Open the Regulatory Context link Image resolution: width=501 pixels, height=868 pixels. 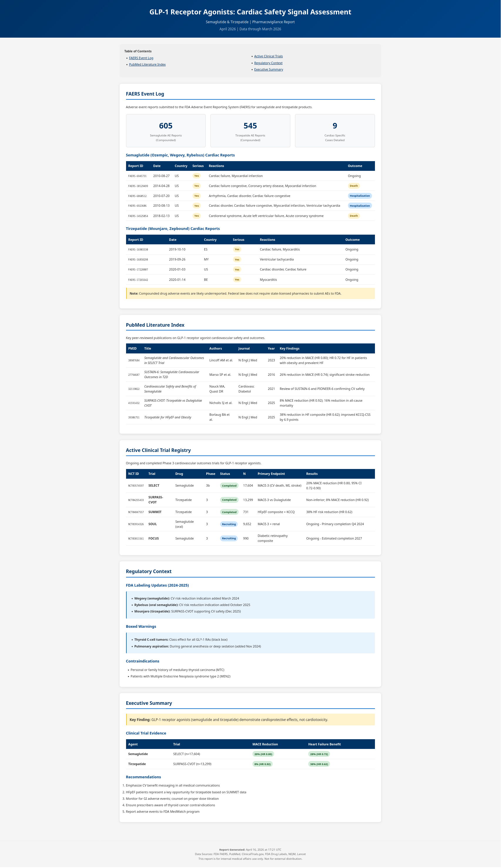[x=268, y=63]
